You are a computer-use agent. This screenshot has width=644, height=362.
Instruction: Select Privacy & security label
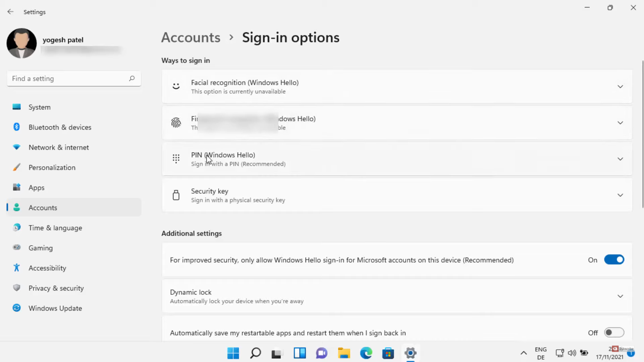click(x=56, y=288)
